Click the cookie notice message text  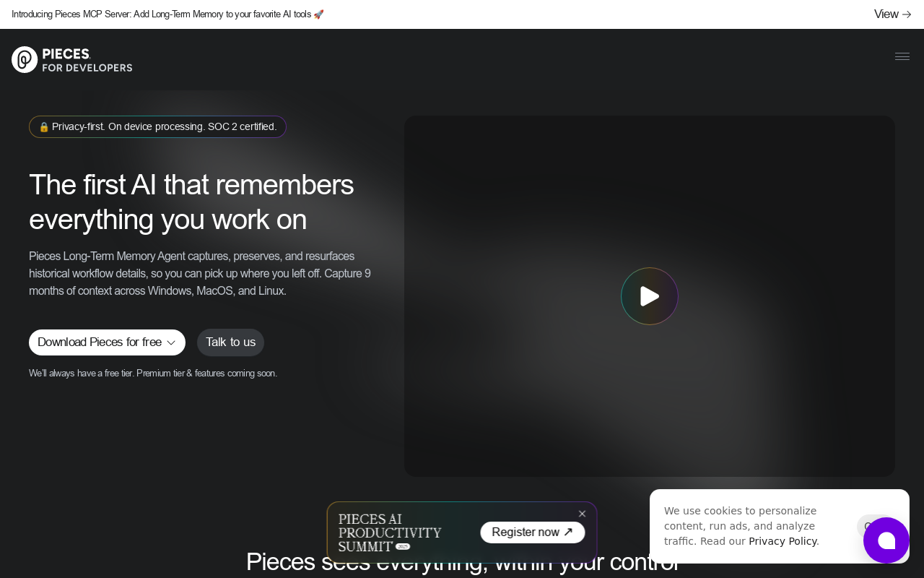741,526
